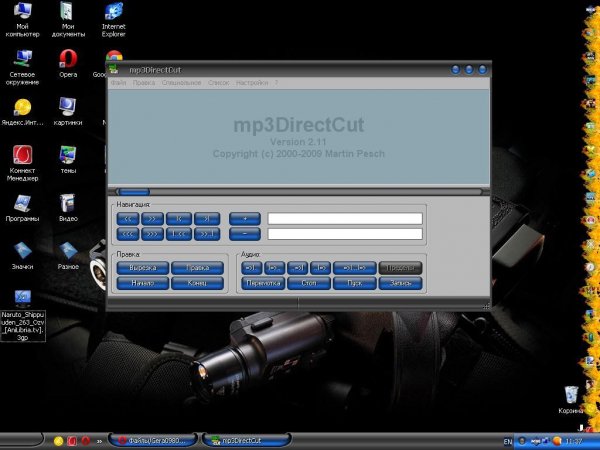Viewport: 600px width, 450px height.
Task: Click the upper navigation text field
Action: [345, 218]
